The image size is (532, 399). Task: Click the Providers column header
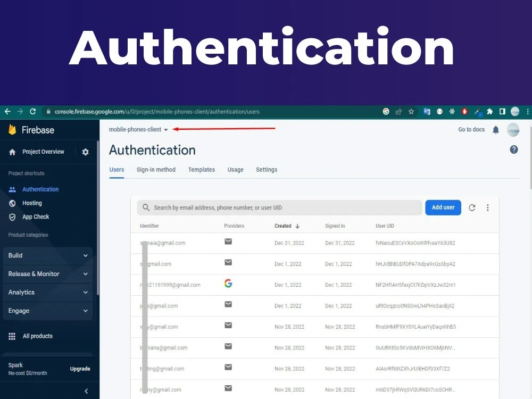click(234, 226)
